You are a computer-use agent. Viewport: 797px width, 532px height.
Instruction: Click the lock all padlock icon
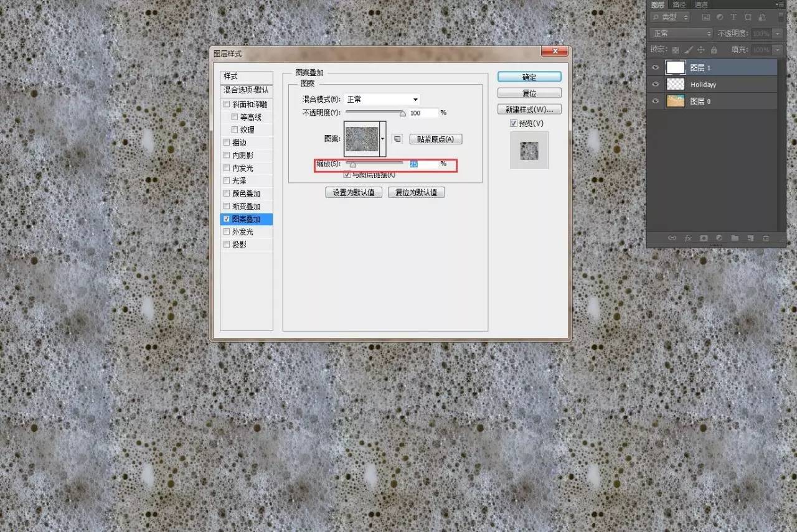(x=714, y=50)
